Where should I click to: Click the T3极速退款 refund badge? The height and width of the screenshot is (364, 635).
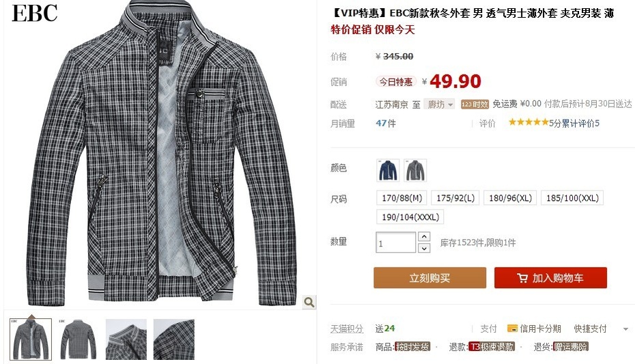(492, 347)
